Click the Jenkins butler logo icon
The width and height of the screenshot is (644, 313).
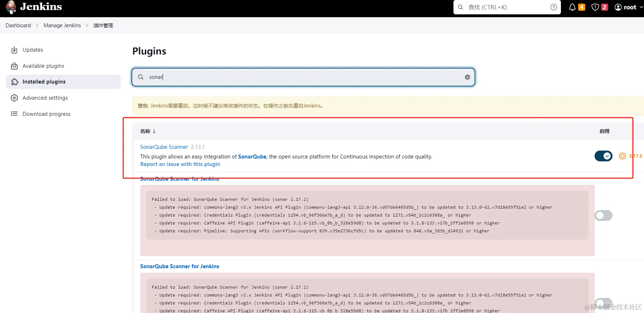click(x=11, y=7)
